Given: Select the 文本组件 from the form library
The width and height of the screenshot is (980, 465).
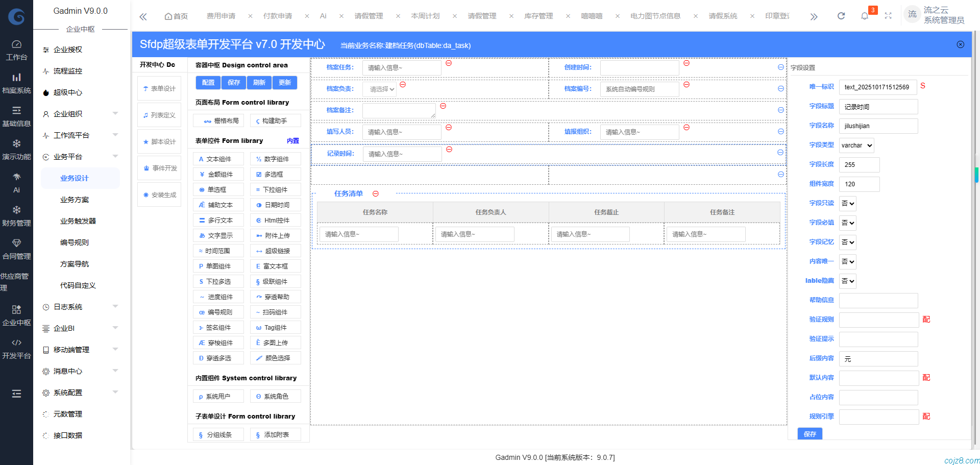Looking at the screenshot, I should click(x=218, y=159).
